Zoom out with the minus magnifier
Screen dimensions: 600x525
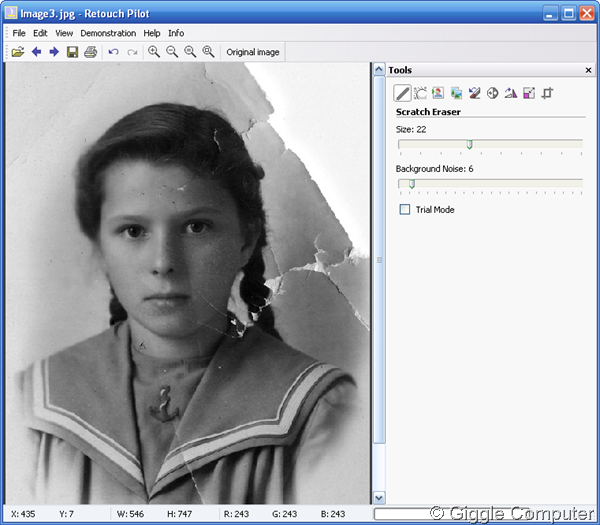[x=172, y=52]
